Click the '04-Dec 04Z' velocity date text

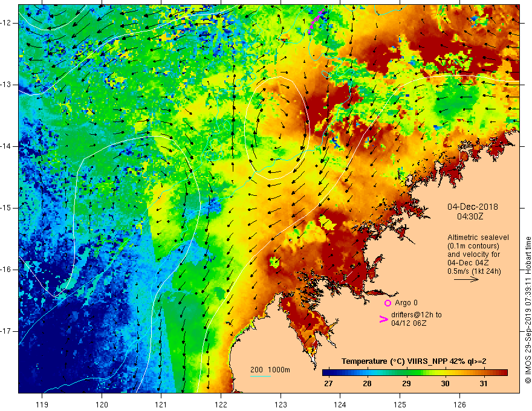[x=469, y=263]
